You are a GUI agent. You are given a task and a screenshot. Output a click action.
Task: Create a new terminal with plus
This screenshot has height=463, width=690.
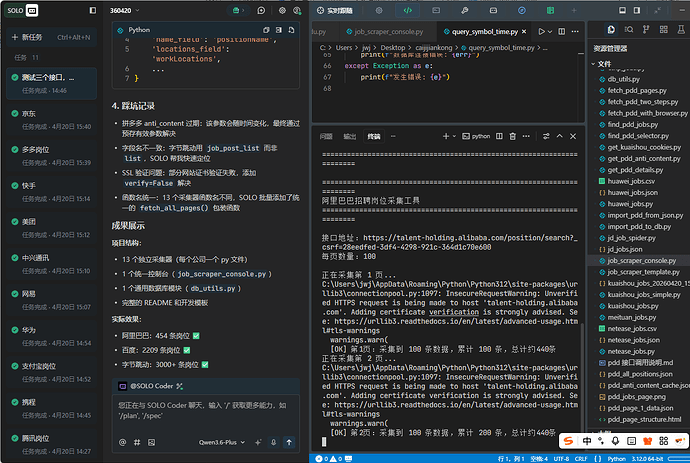(x=446, y=136)
